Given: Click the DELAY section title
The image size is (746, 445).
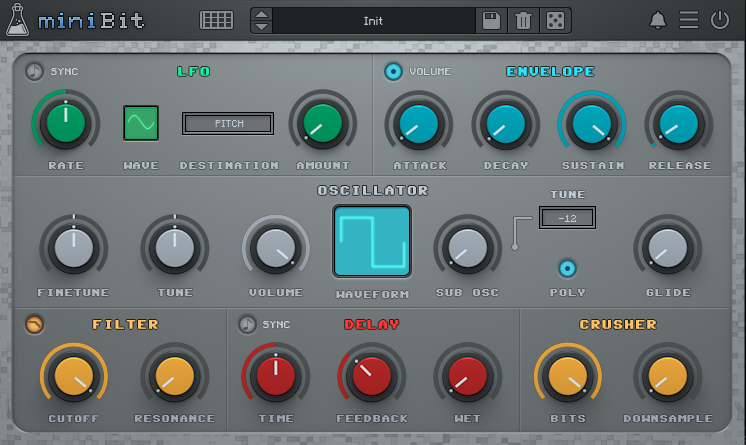Looking at the screenshot, I should point(372,325).
